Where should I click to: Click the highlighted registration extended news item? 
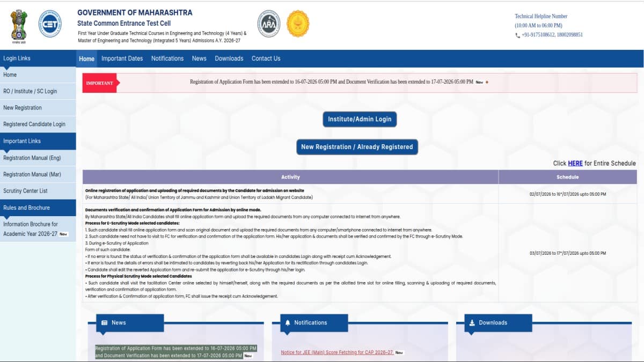(176, 352)
